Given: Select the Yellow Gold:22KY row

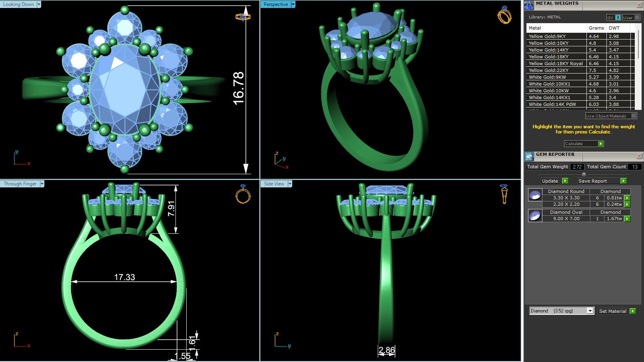Looking at the screenshot, I should [x=580, y=70].
